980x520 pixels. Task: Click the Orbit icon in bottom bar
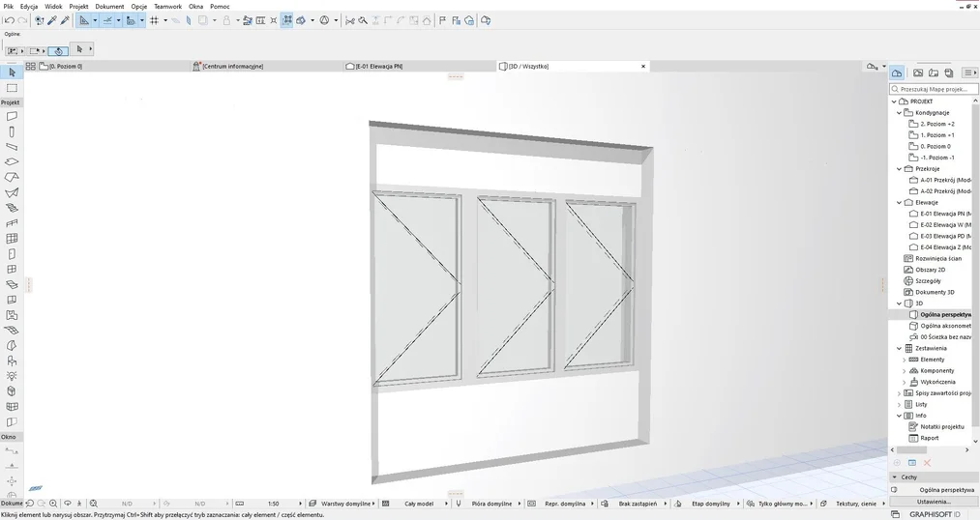68,504
